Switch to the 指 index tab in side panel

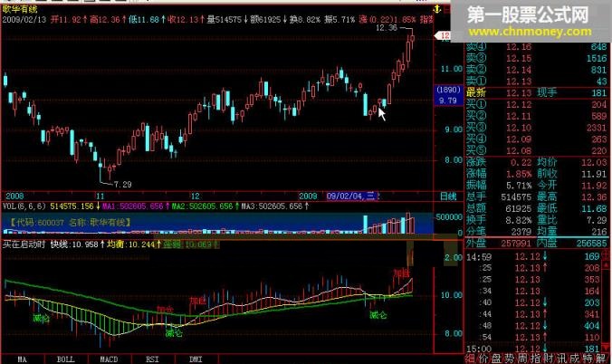536,359
